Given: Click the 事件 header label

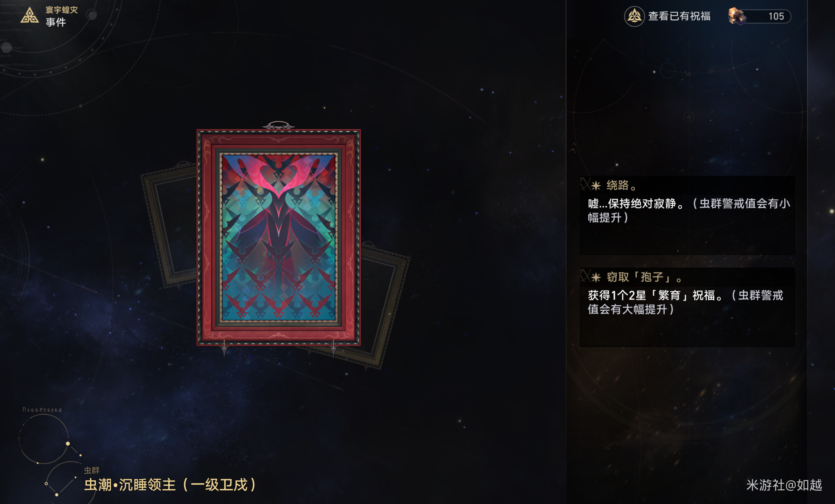Looking at the screenshot, I should click(56, 22).
